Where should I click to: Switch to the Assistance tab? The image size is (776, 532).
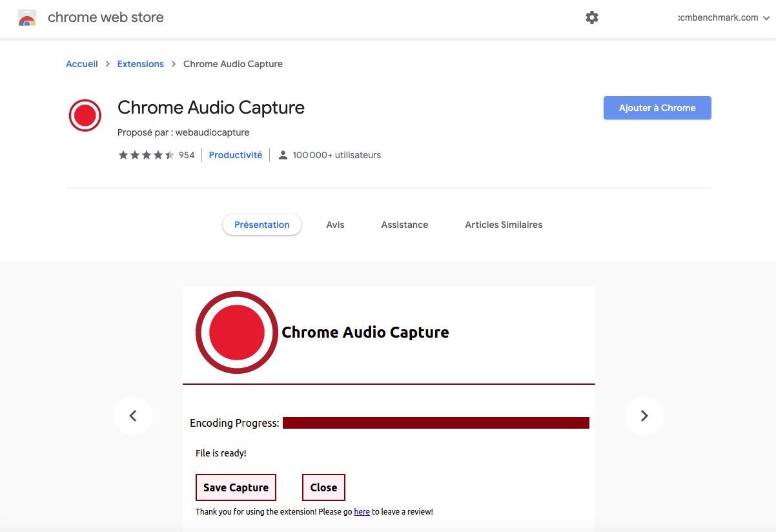point(405,225)
